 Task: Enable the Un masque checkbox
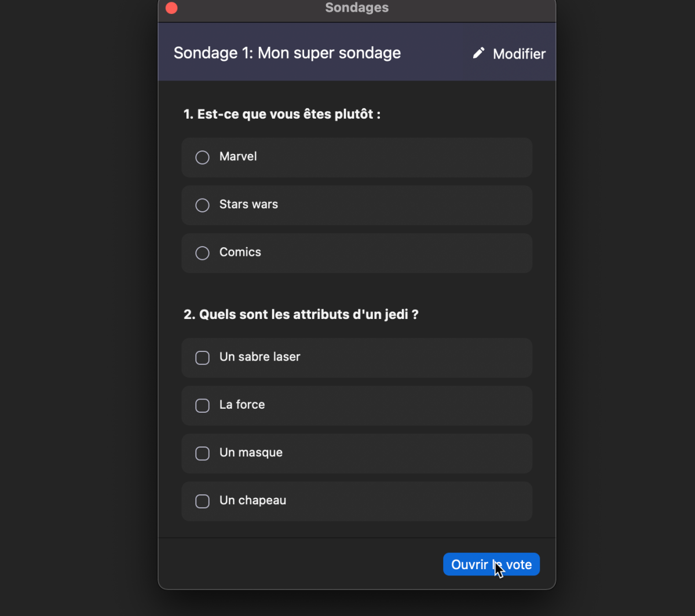point(202,453)
